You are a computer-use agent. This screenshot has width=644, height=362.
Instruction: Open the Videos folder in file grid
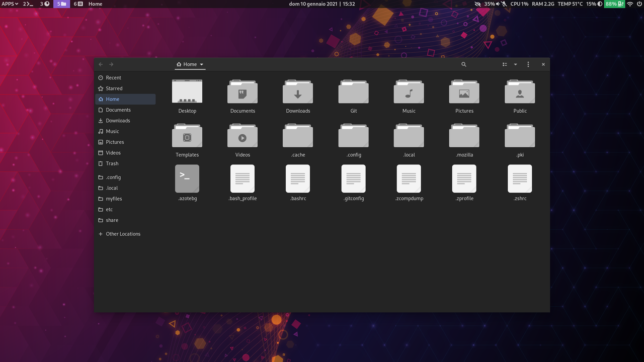pyautogui.click(x=243, y=136)
